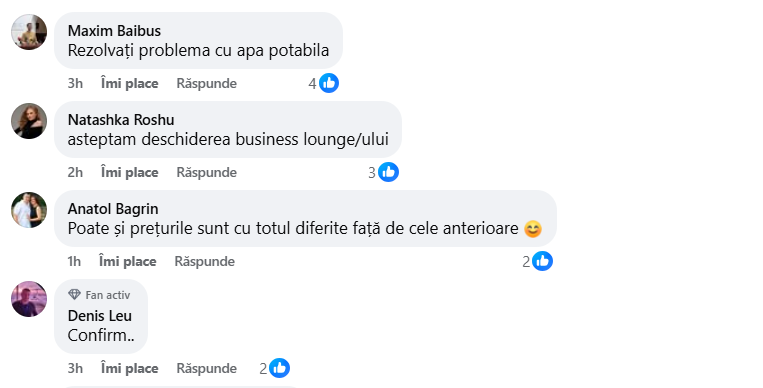Click the 3h timestamp on Denis Leu's comment
Image resolution: width=763 pixels, height=388 pixels.
point(75,369)
